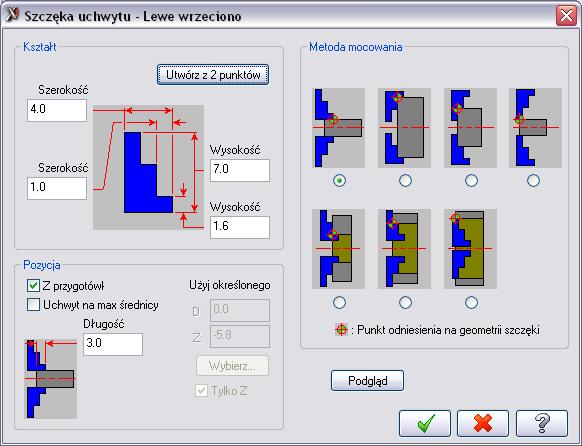The image size is (582, 446).
Task: Click the Wysokość field showing 7.0
Action: (240, 170)
